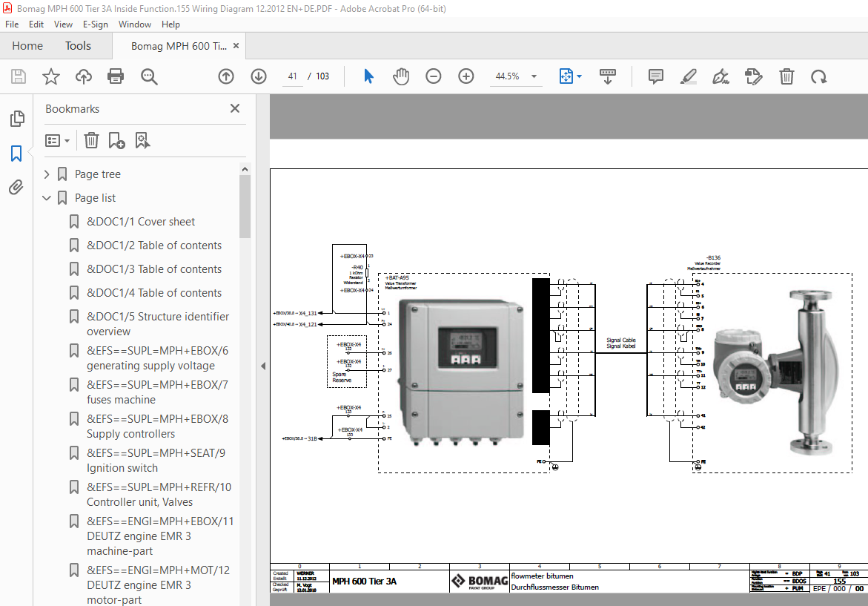Open the &DOC1/2 Table of contents bookmark
Screen dimensions: 868x606
point(154,246)
